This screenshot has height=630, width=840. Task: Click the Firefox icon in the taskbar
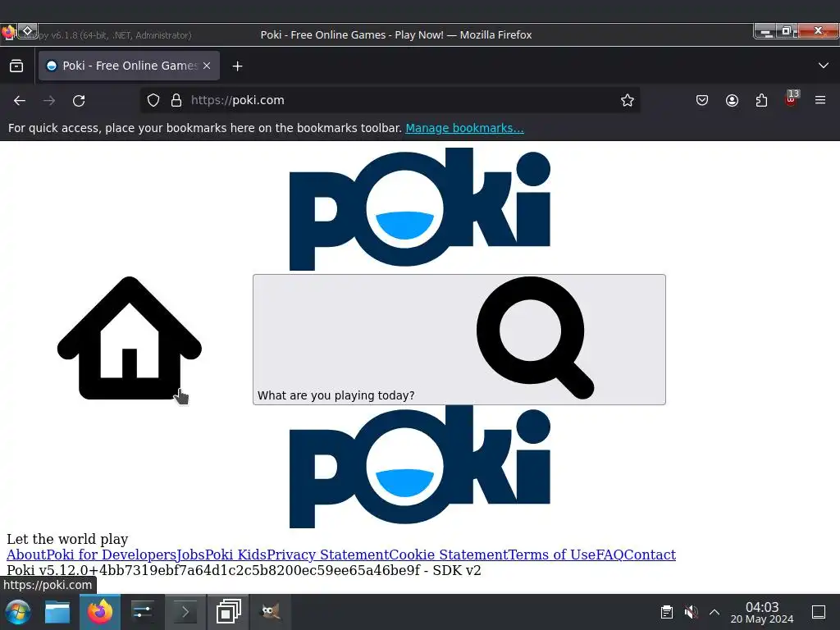[x=100, y=612]
